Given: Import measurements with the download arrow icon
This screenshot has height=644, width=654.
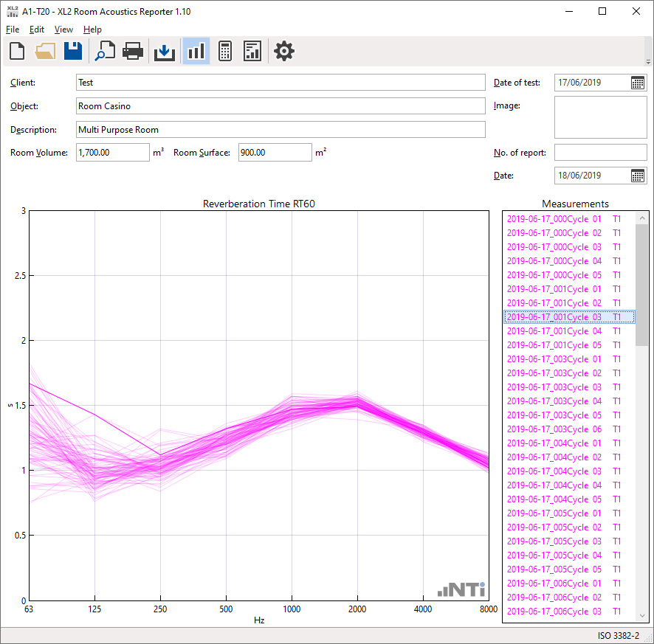Looking at the screenshot, I should coord(165,51).
